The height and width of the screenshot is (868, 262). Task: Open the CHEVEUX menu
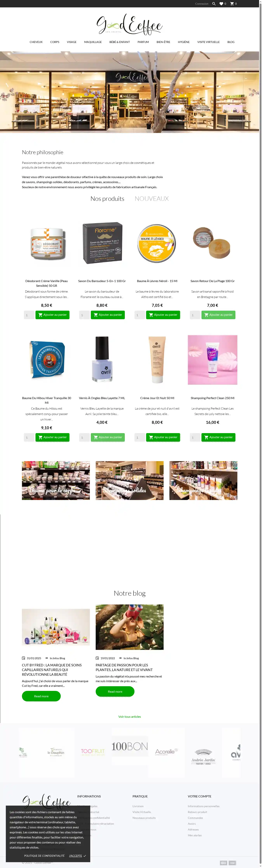pyautogui.click(x=36, y=42)
